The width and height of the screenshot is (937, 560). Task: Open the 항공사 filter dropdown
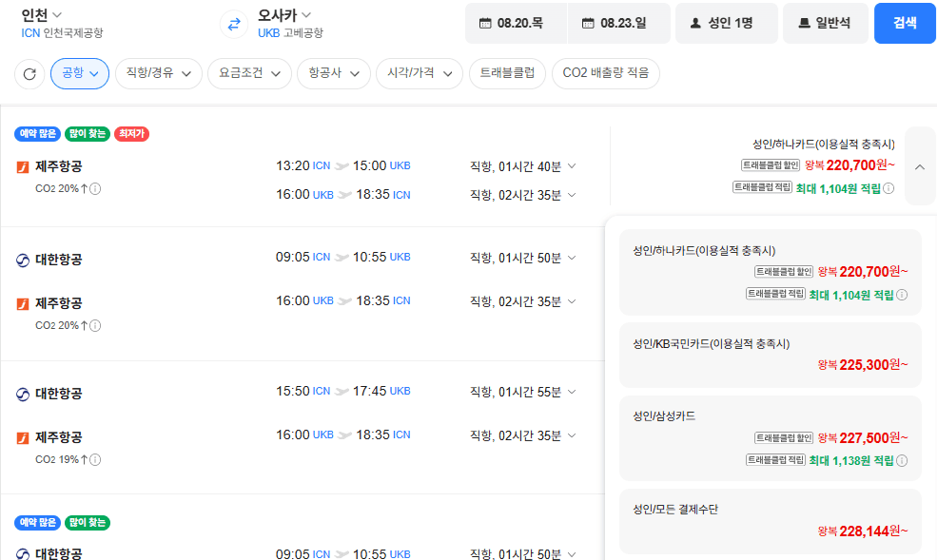click(334, 73)
